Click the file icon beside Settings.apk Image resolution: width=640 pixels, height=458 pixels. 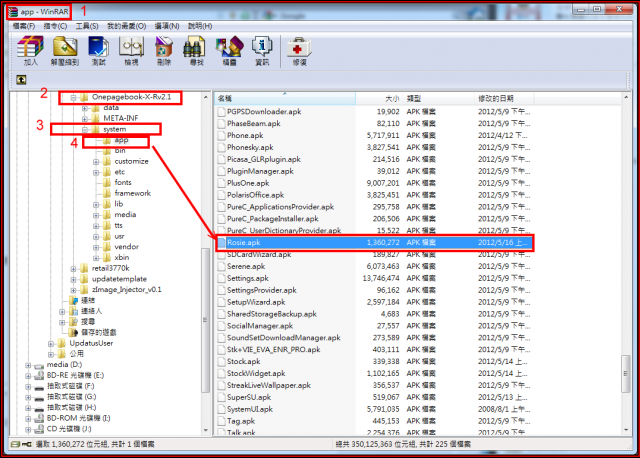pos(221,278)
